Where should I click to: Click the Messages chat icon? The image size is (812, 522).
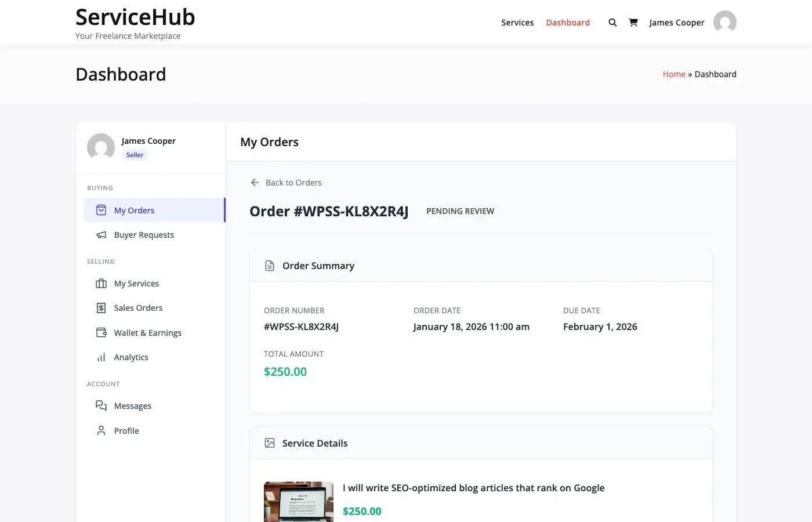point(101,405)
